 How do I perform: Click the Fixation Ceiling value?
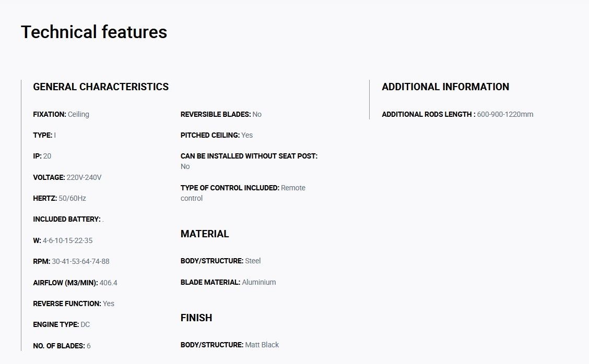click(x=78, y=114)
